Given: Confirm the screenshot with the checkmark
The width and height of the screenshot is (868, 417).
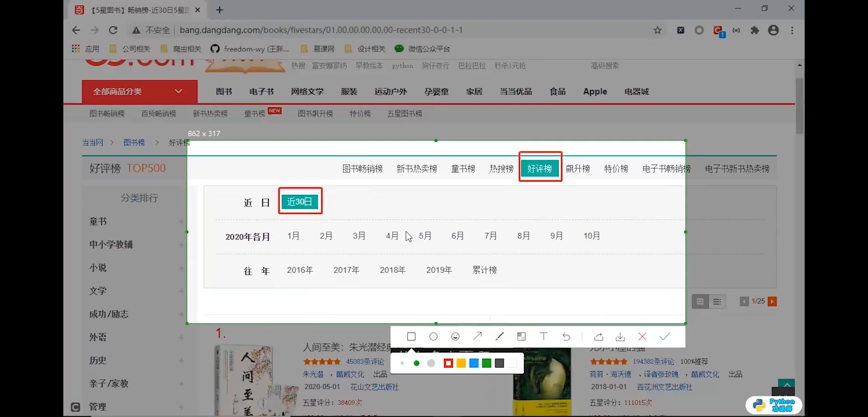Looking at the screenshot, I should (x=664, y=336).
